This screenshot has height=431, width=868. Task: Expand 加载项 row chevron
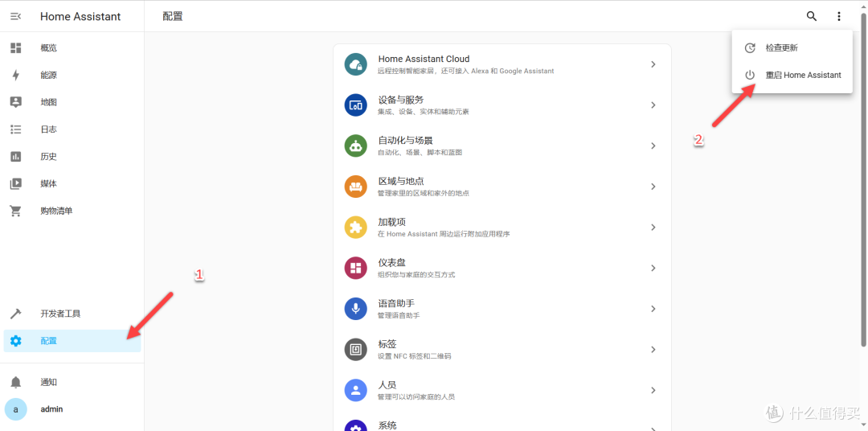tap(653, 227)
